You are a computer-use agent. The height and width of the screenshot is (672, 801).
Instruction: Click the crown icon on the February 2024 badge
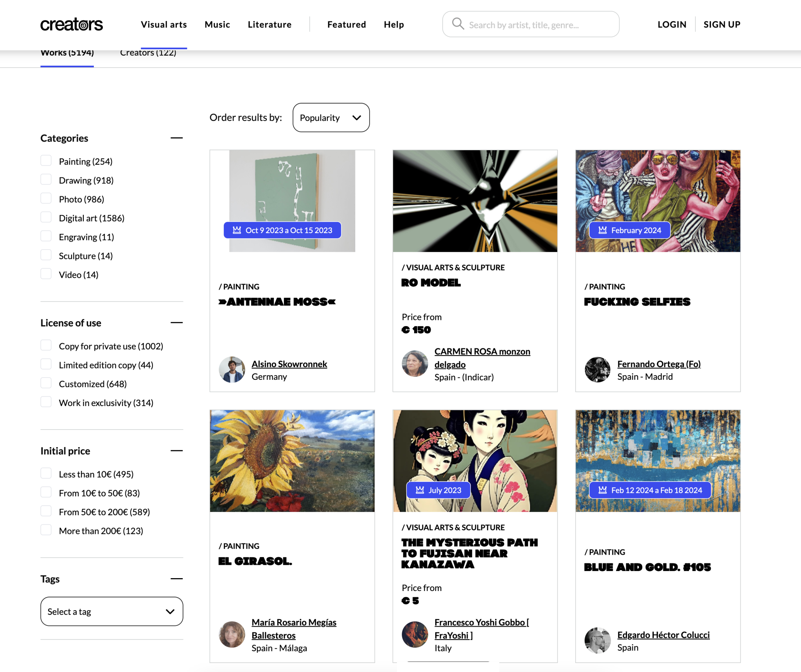[602, 230]
